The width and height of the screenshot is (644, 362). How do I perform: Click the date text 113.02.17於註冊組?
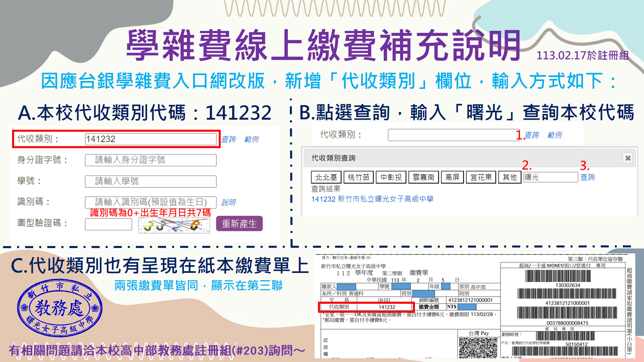583,55
